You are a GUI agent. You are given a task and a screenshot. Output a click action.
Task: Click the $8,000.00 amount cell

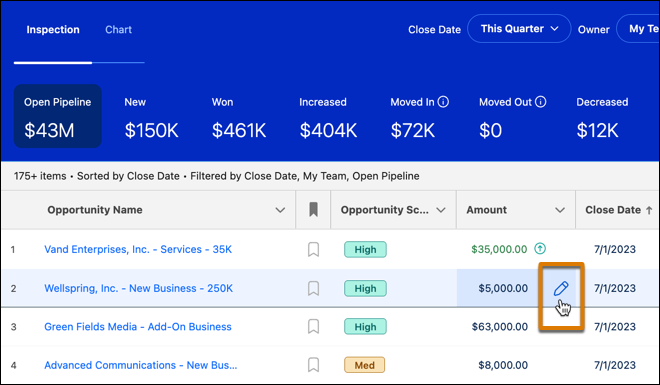point(503,365)
